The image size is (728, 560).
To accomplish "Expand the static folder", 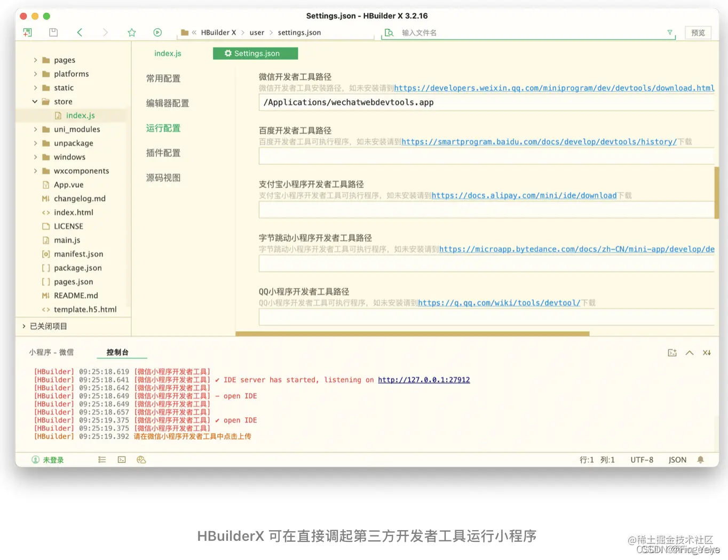I will [35, 88].
